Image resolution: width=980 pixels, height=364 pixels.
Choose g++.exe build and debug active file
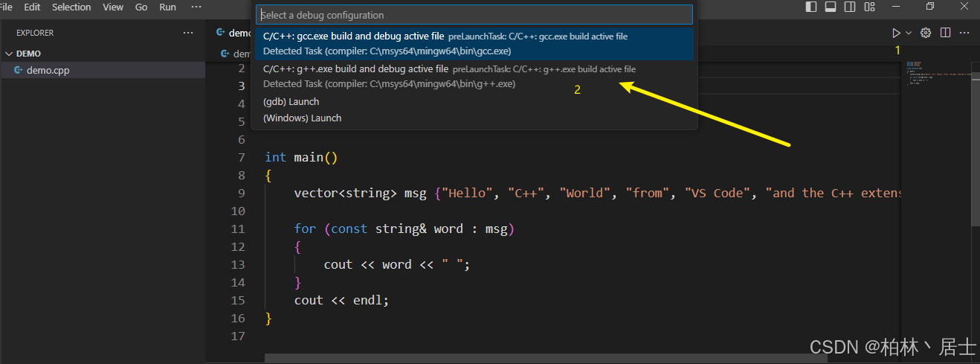[x=474, y=77]
